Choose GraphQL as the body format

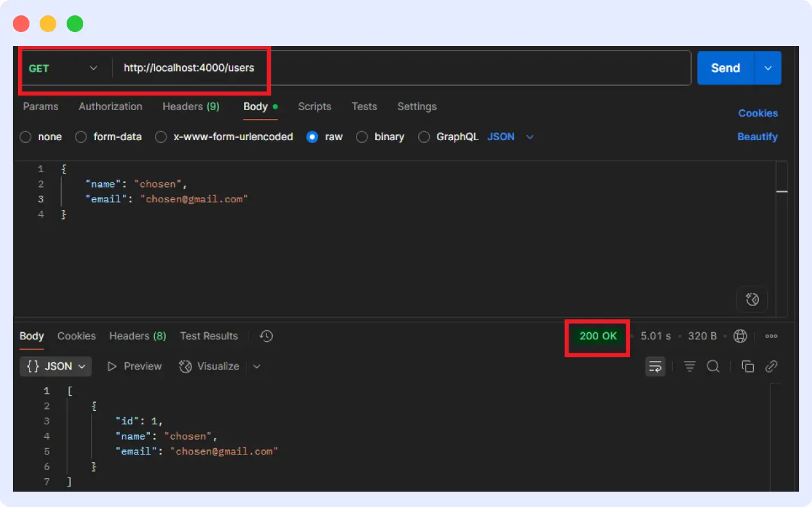point(424,136)
